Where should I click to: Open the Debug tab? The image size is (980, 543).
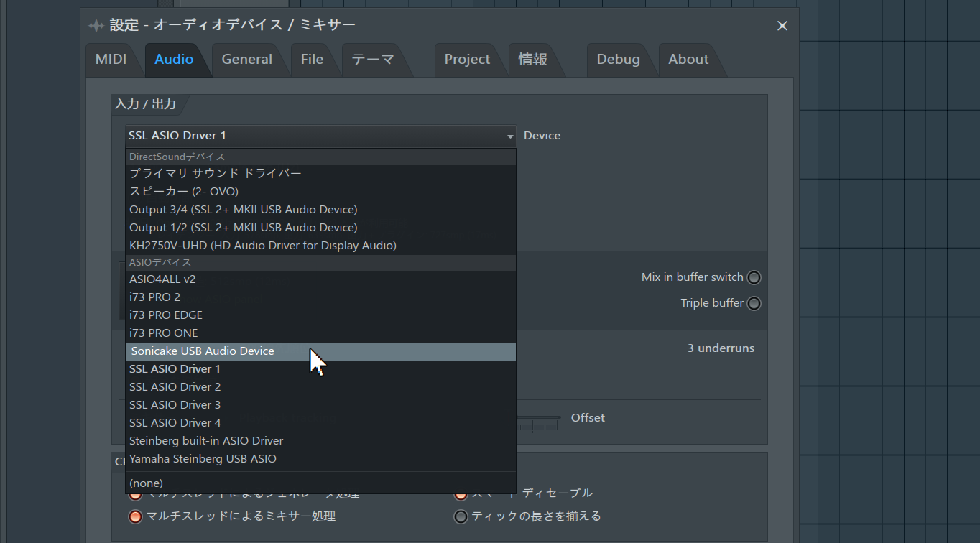click(x=618, y=60)
